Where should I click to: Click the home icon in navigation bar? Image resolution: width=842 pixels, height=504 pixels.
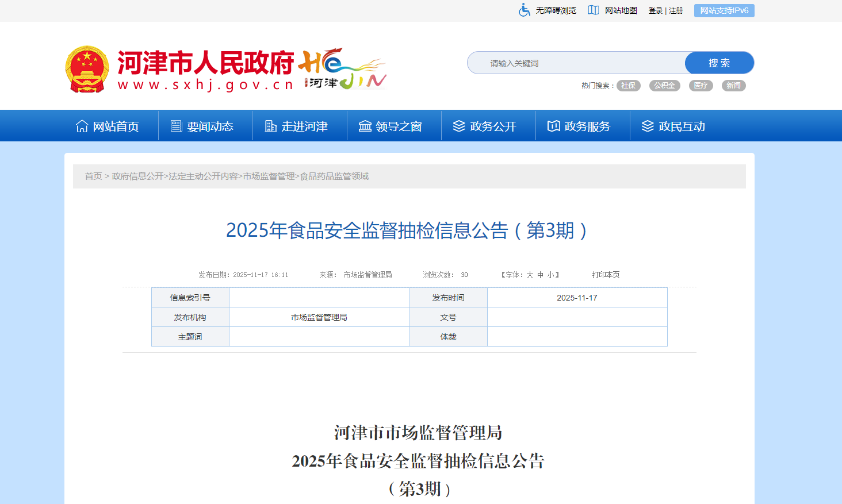click(x=82, y=126)
